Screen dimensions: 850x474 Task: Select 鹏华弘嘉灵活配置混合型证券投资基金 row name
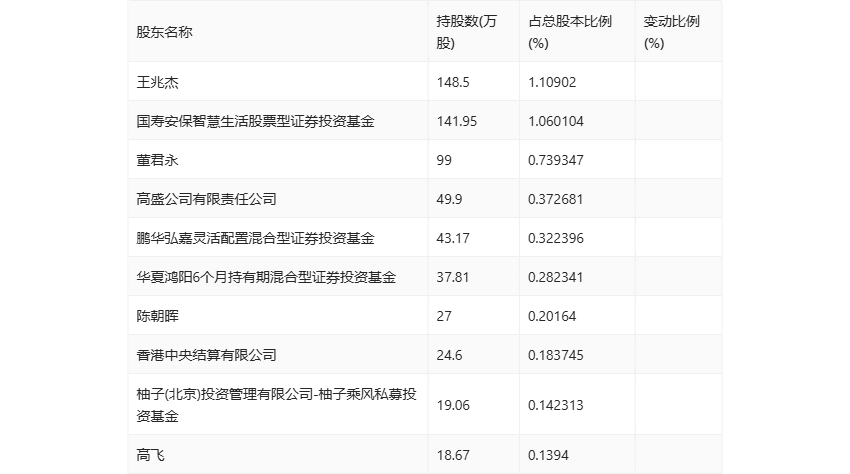tap(255, 239)
